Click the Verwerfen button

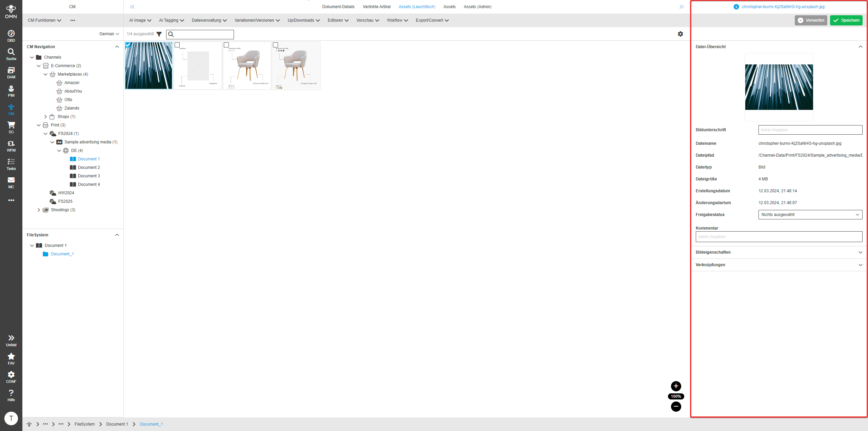[811, 20]
